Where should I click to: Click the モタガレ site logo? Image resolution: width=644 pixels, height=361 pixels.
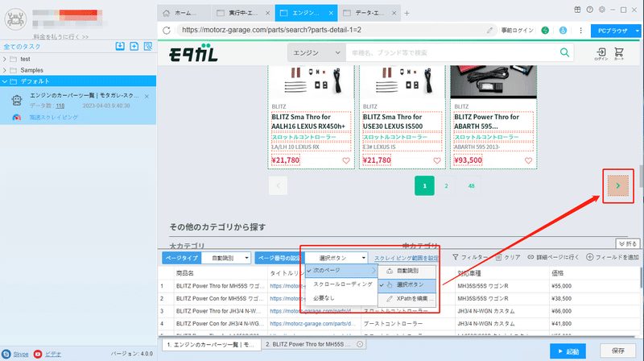tap(193, 53)
